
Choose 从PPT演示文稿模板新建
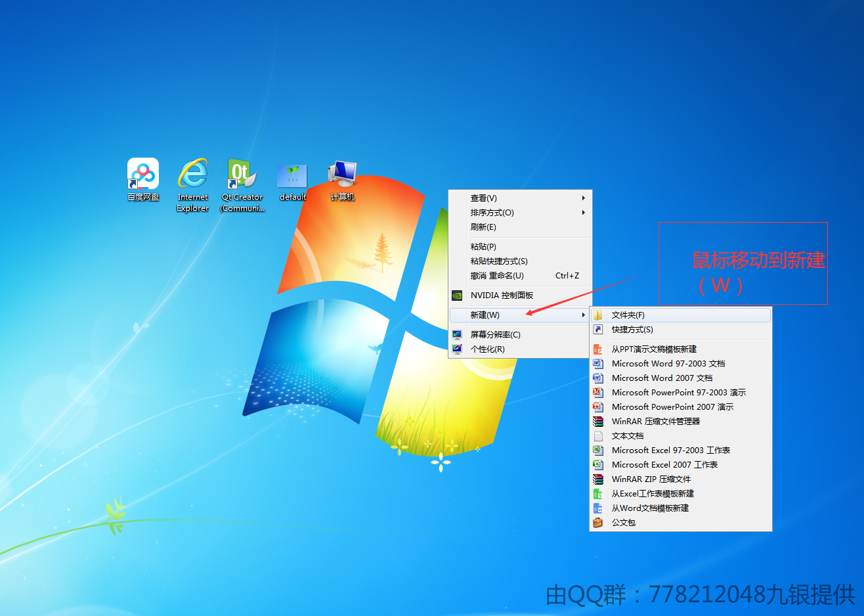681,349
